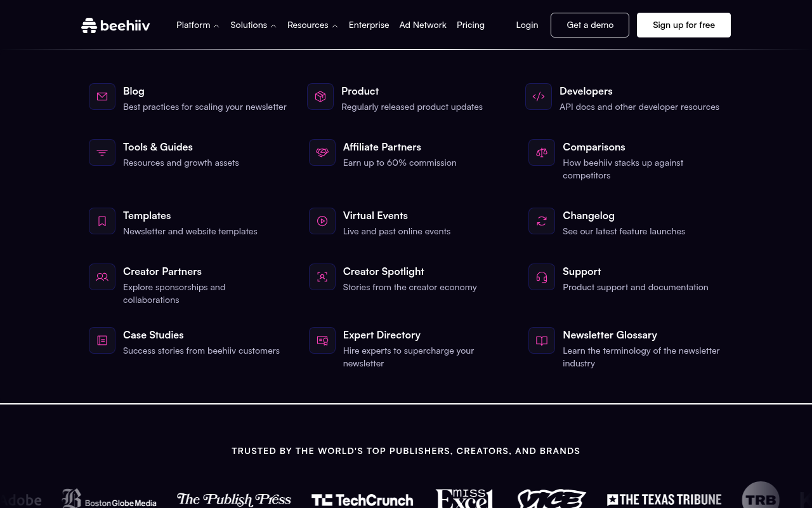This screenshot has width=812, height=508.
Task: Click the Creator Partners people icon
Action: coord(102,277)
